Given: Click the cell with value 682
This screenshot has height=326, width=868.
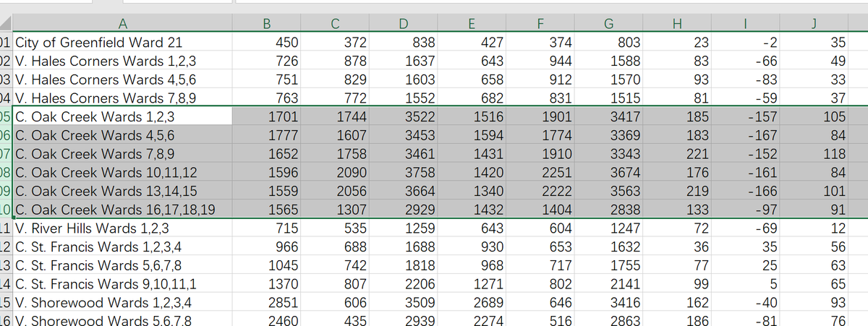Looking at the screenshot, I should 470,98.
